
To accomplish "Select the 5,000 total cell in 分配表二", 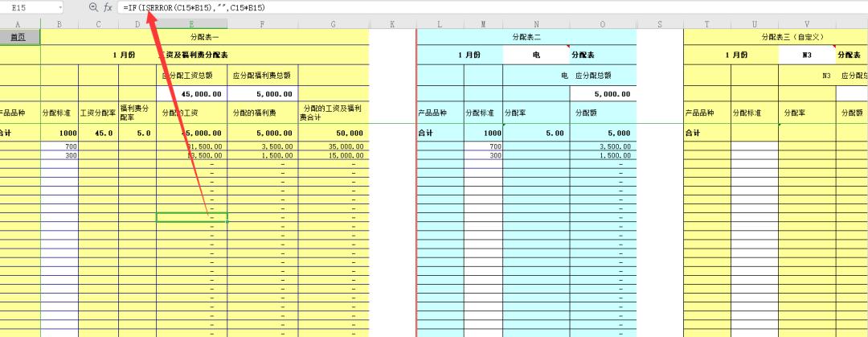I will coord(603,133).
